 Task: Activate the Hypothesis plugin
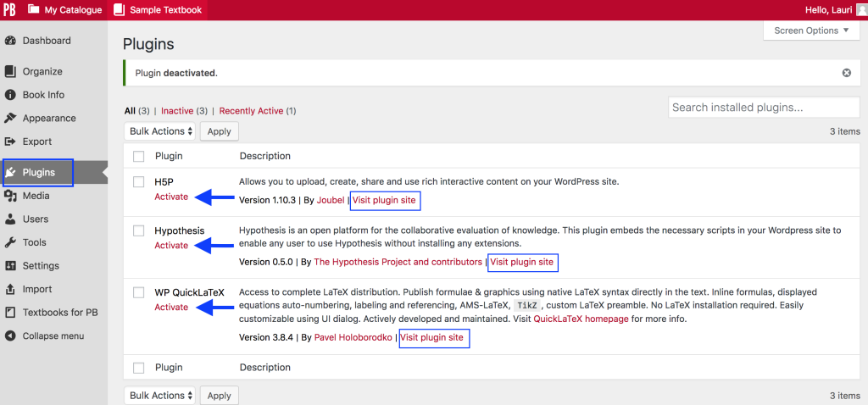(171, 246)
